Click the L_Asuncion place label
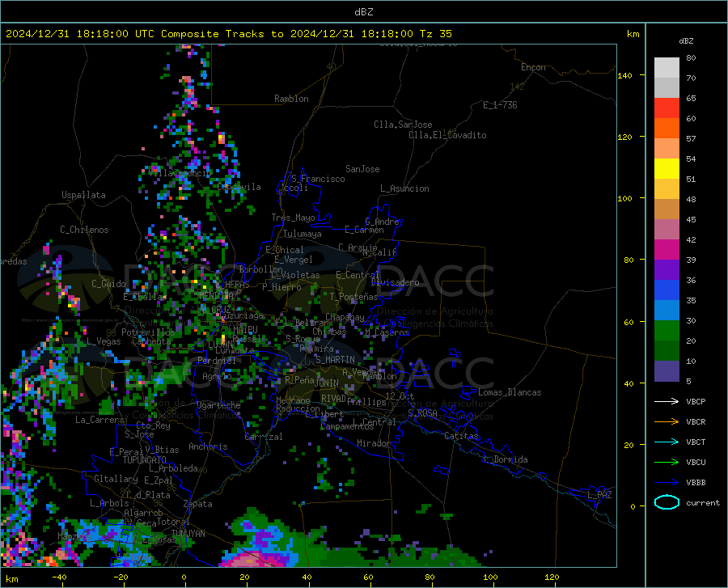The width and height of the screenshot is (728, 588). coord(404,188)
